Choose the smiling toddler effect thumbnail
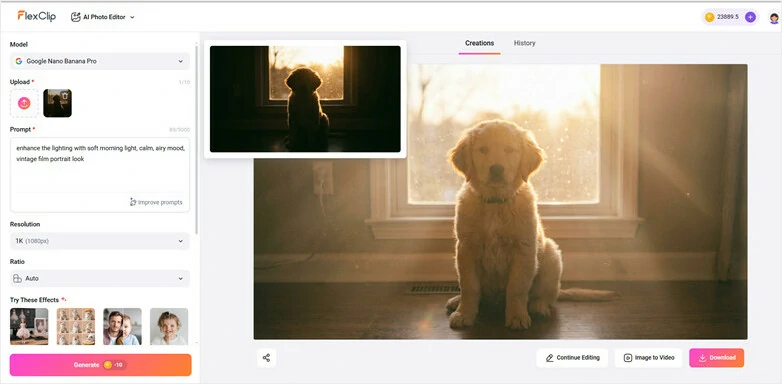 pos(169,326)
